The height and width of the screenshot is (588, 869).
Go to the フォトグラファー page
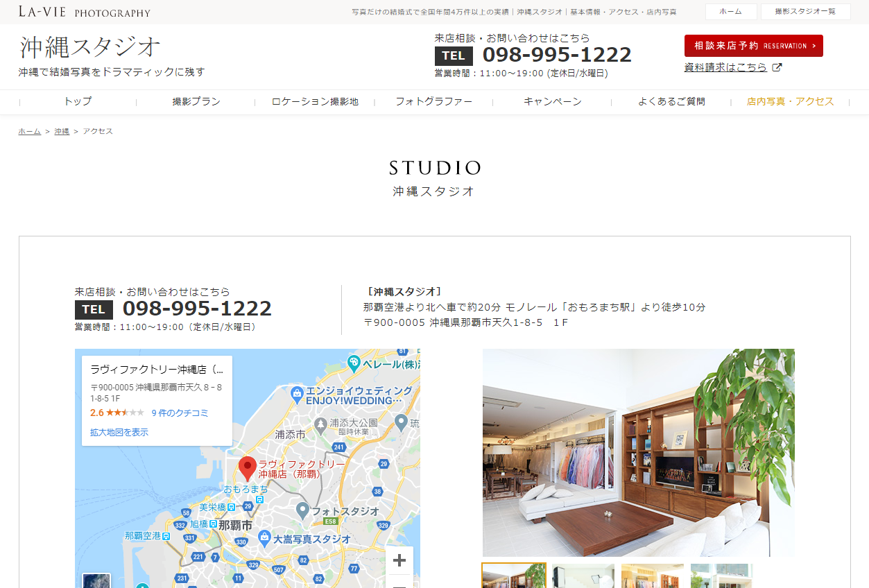coord(433,101)
